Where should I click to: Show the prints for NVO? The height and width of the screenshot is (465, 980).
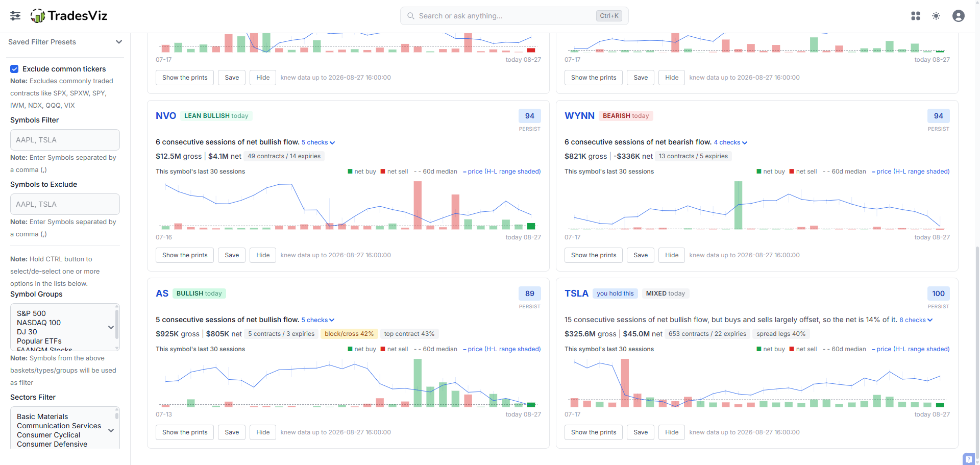click(x=185, y=255)
